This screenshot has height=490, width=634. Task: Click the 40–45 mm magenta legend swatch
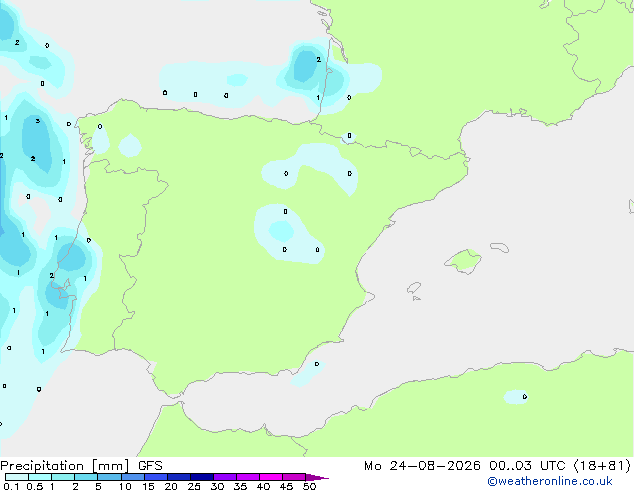(271, 477)
